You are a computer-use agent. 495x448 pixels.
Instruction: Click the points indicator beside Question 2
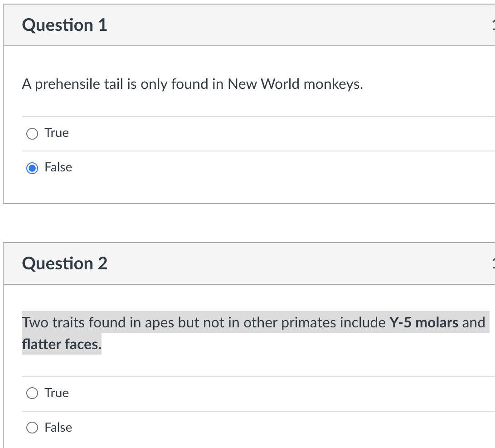493,263
